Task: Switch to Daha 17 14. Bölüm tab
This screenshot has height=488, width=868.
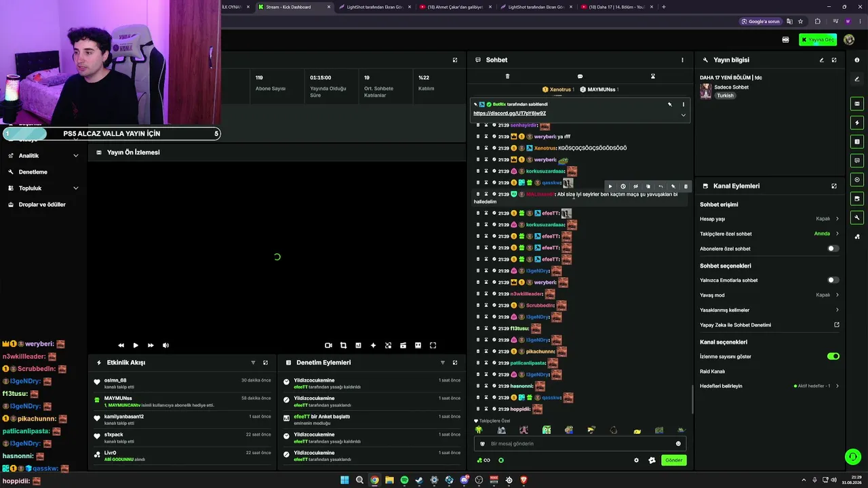Action: click(x=617, y=7)
